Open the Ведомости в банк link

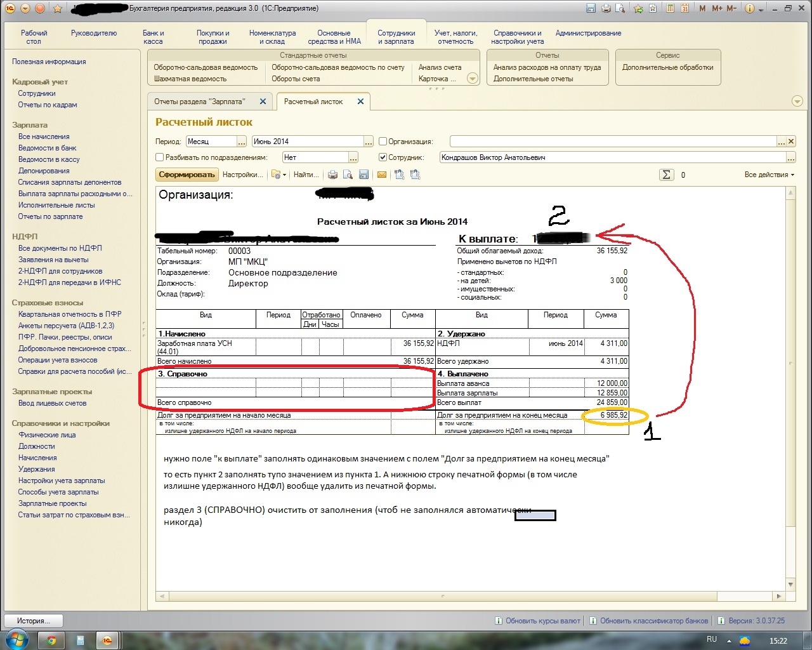tap(47, 148)
